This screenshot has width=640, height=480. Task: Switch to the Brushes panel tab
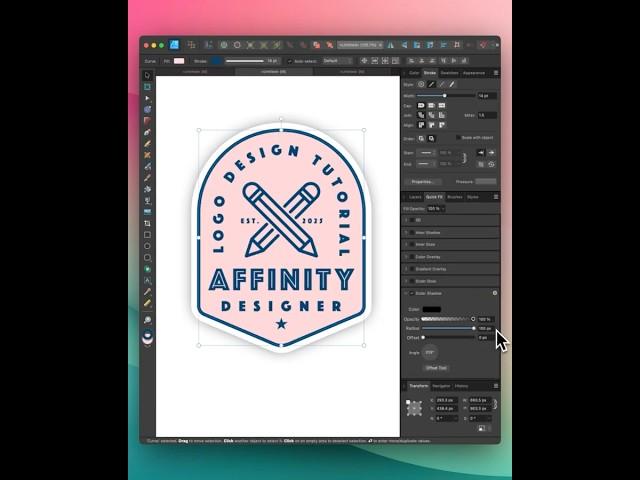455,197
